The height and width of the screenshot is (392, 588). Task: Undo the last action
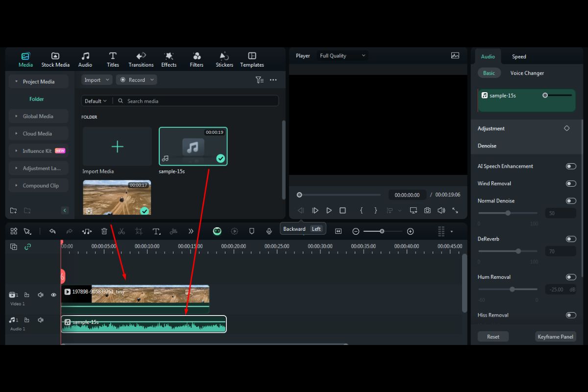(x=52, y=231)
